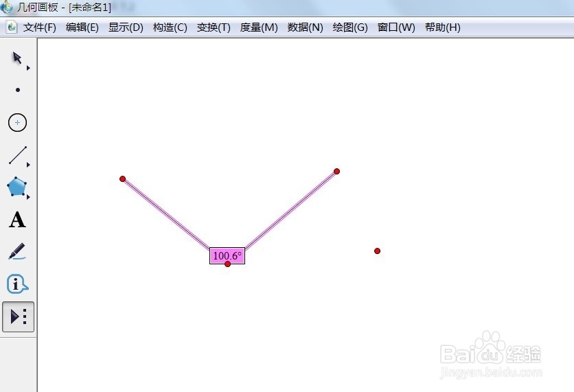Select the Arrow selection tool
Screen dimensions: 574x392
[17, 58]
